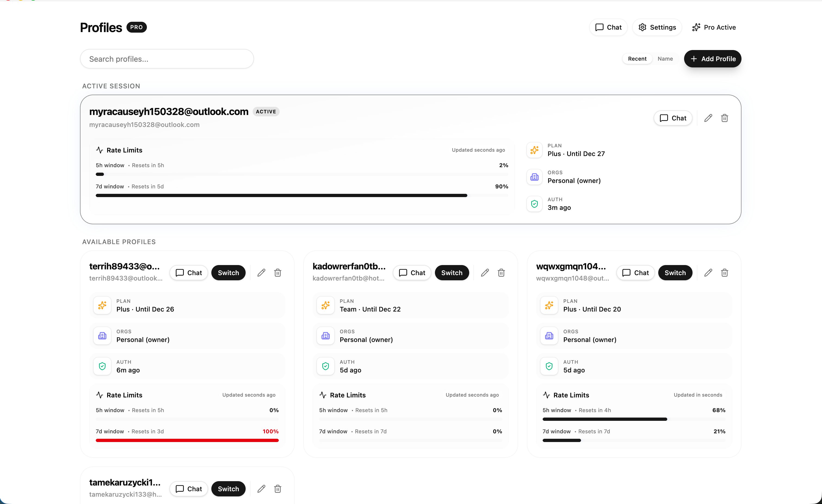Click pencil icon on terrih89433 profile

(261, 273)
